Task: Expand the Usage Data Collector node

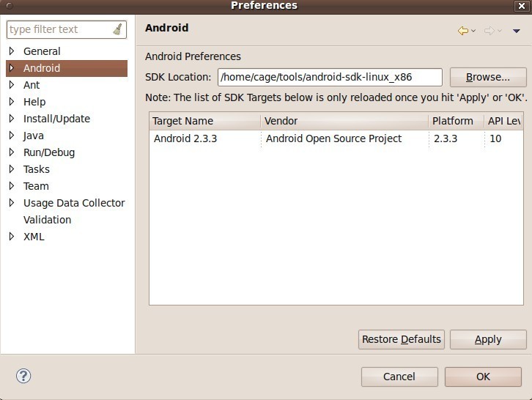Action: (12, 202)
